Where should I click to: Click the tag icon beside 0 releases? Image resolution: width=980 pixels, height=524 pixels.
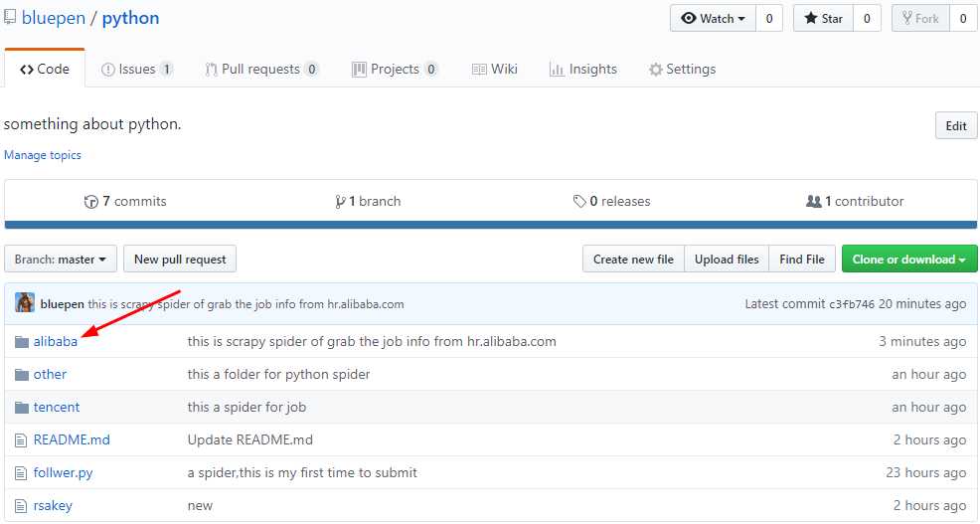click(579, 201)
